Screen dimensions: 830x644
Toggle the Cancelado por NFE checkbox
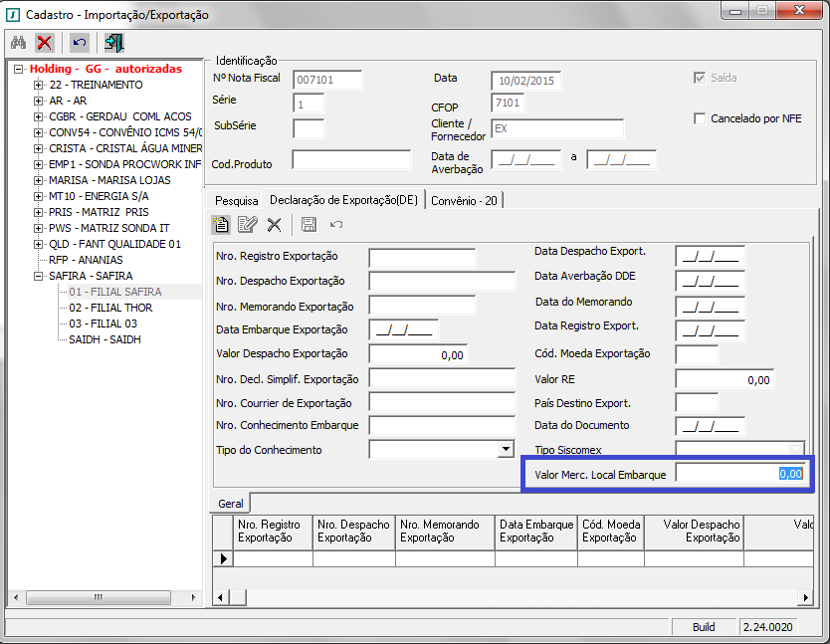pyautogui.click(x=699, y=118)
